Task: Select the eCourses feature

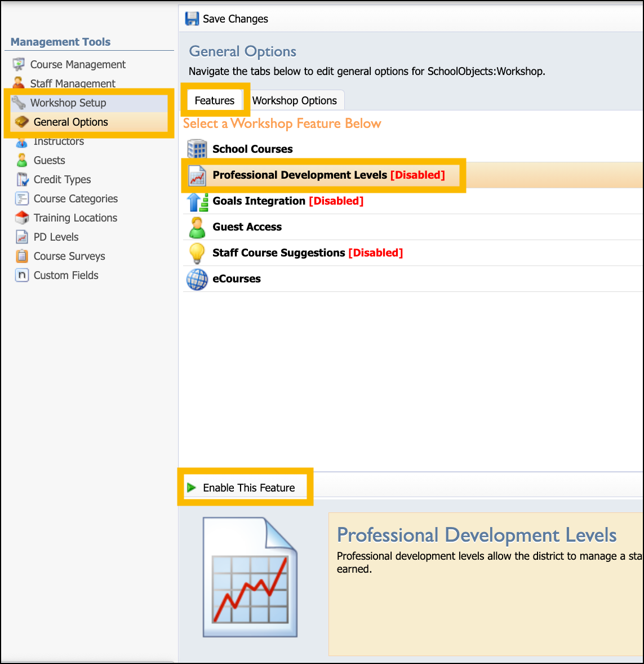Action: pos(413,279)
